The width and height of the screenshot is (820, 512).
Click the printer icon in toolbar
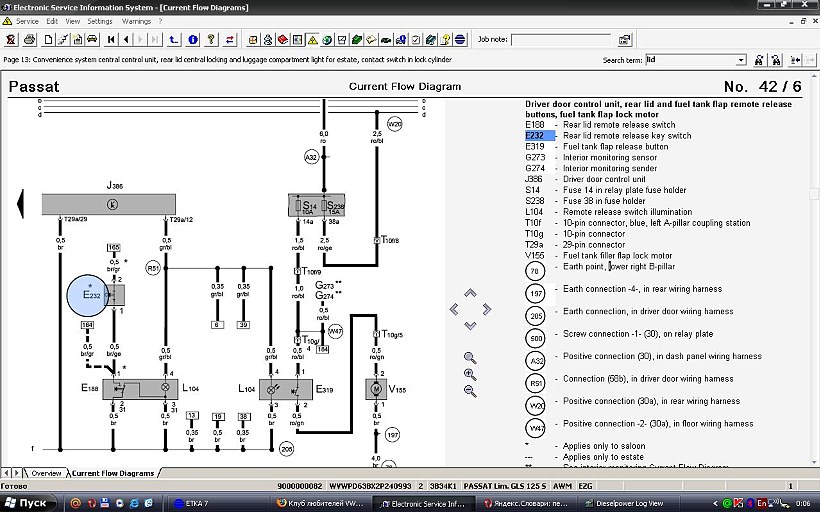coord(30,39)
